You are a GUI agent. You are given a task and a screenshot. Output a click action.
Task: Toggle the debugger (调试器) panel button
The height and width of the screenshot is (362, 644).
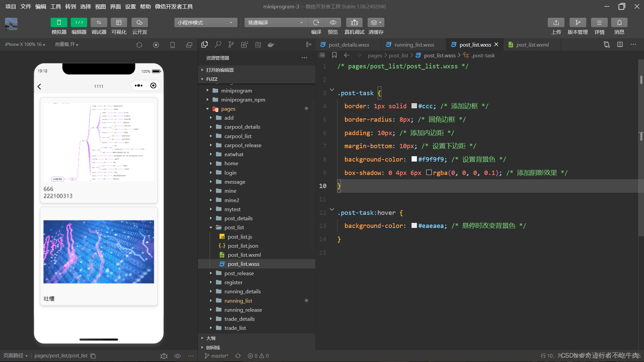(99, 22)
